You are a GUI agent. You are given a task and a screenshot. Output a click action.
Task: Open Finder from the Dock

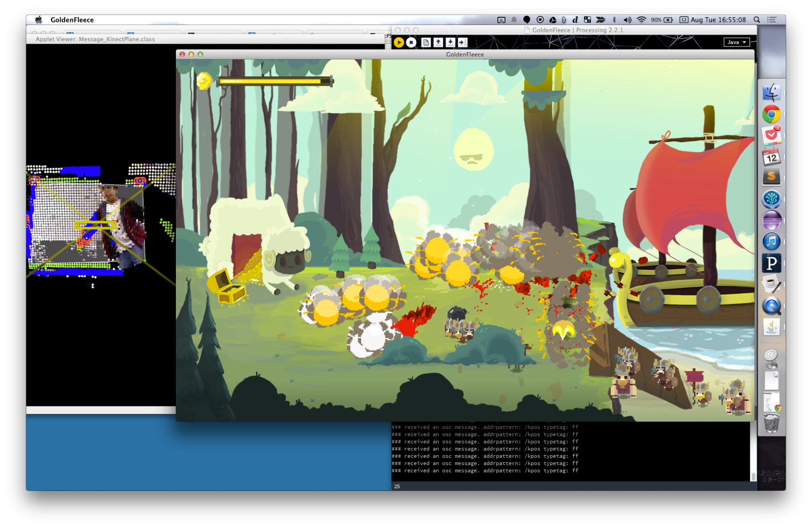(x=771, y=92)
